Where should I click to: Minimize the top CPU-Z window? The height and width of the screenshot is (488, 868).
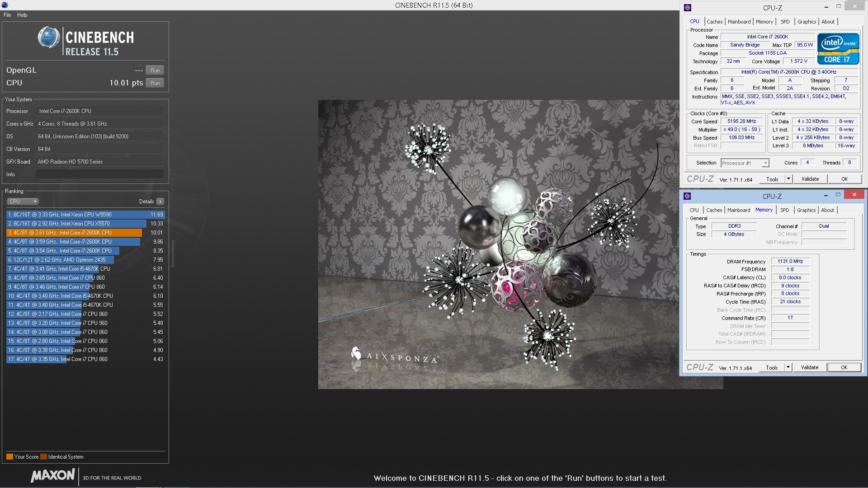[826, 7]
